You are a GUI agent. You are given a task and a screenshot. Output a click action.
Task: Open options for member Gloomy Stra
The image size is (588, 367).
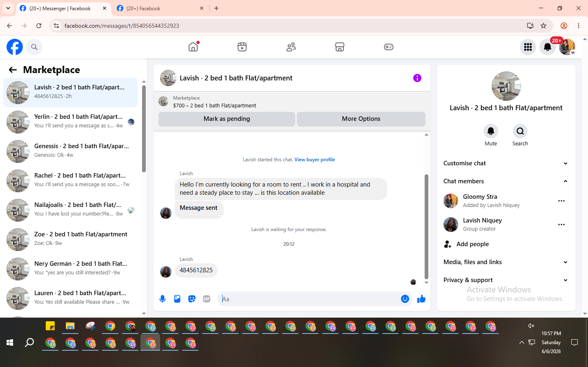561,201
